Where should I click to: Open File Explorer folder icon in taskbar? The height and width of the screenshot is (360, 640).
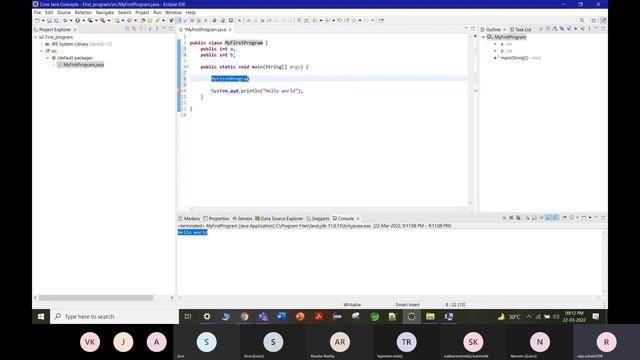click(430, 316)
